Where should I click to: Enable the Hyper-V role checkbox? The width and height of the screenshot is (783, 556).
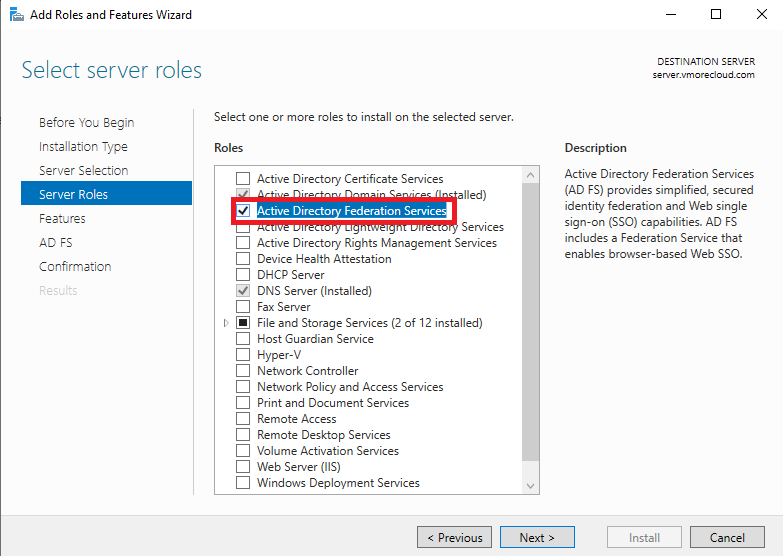[243, 354]
